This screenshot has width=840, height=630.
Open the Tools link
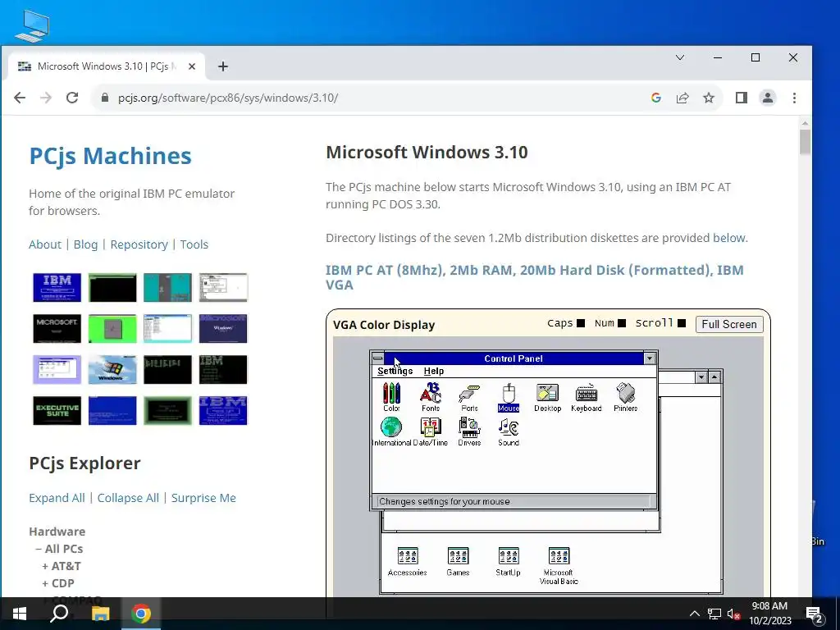(194, 244)
